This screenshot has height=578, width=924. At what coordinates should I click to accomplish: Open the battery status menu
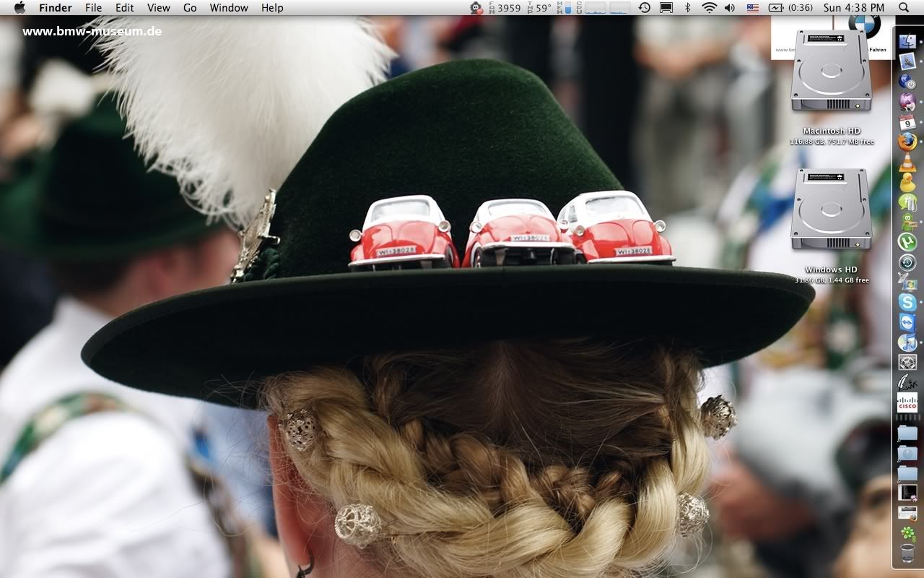click(x=791, y=8)
